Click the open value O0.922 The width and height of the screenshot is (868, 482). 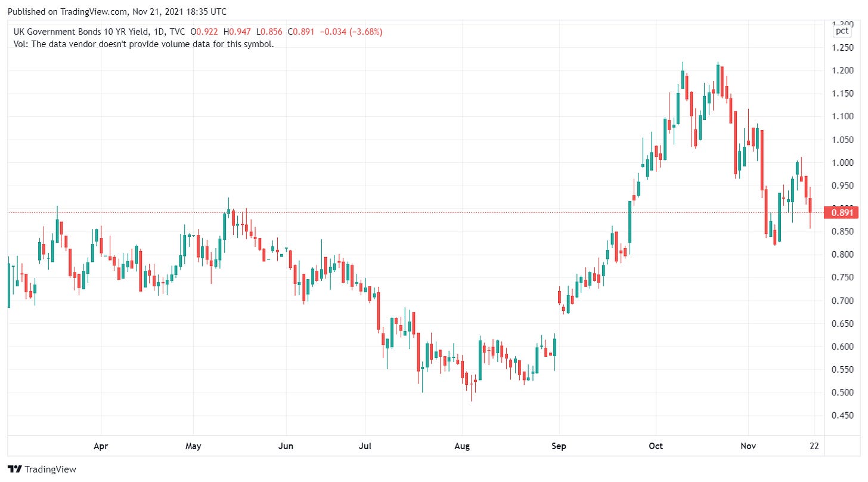coord(203,32)
